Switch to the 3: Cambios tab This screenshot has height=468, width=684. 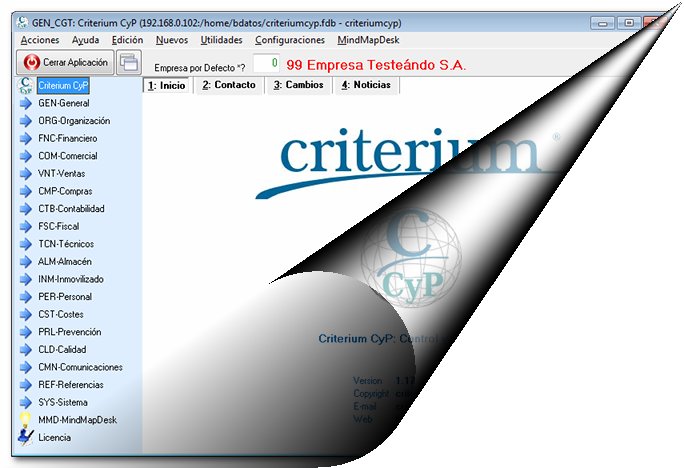tap(298, 85)
